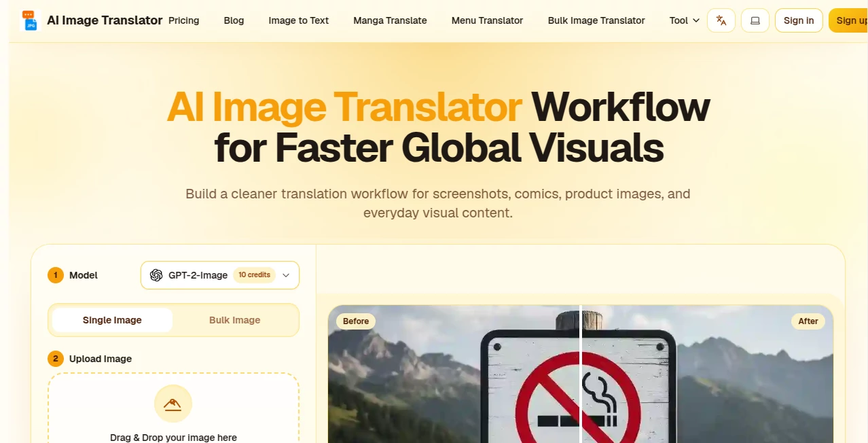Click the drag and drop upload area

[x=173, y=408]
